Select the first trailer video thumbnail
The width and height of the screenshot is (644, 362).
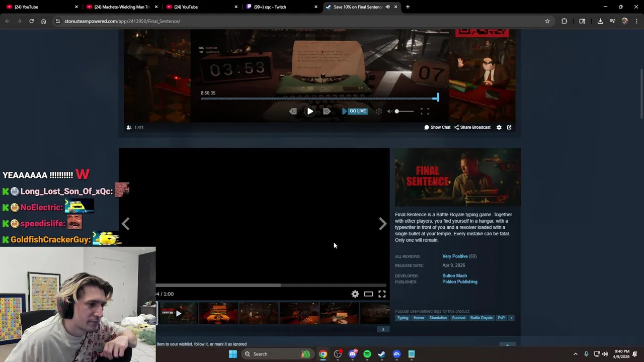(x=178, y=313)
